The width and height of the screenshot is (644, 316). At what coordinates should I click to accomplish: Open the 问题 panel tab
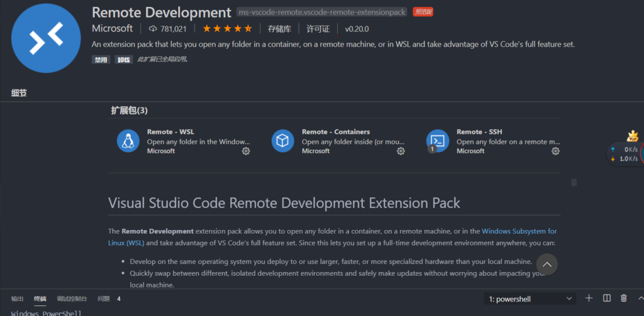[104, 299]
